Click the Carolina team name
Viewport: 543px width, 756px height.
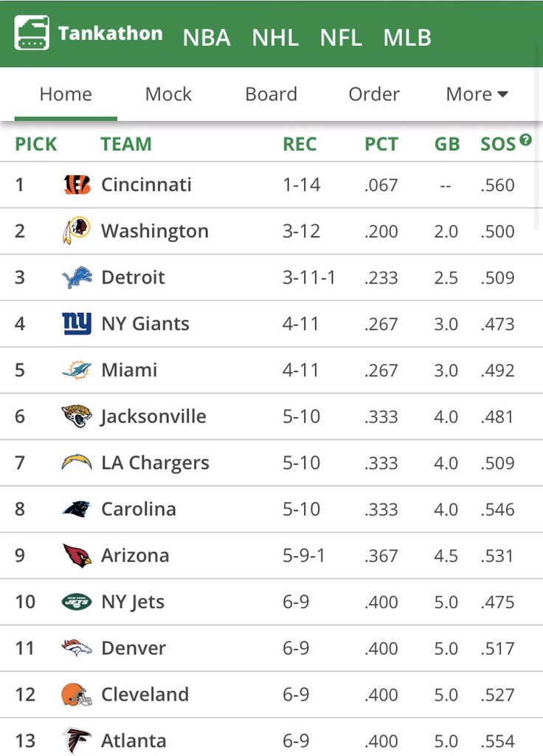tap(139, 509)
